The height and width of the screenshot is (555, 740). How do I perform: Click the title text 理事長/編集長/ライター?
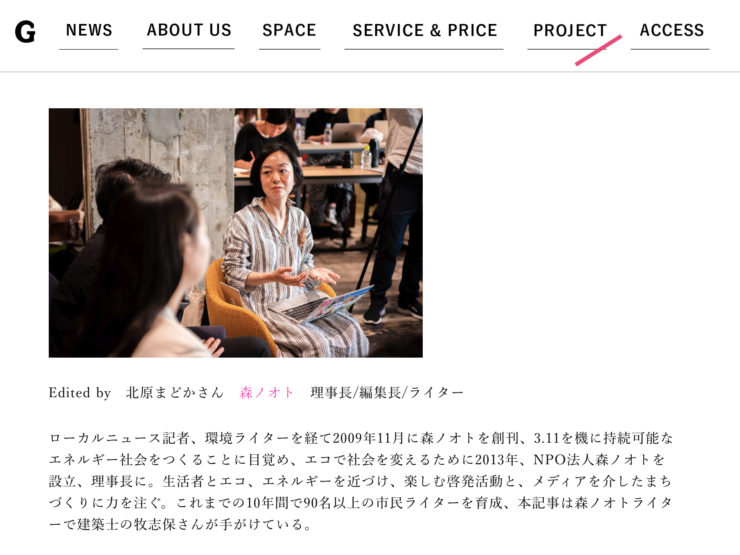(x=387, y=392)
